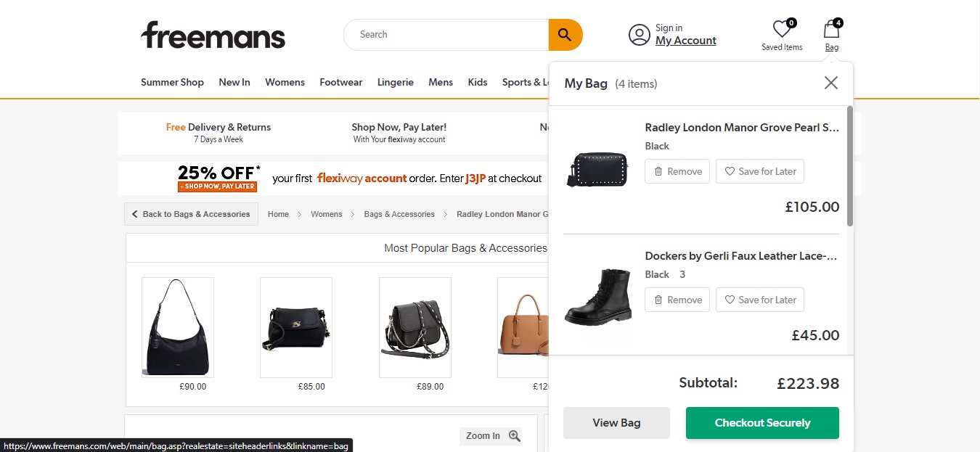Open the Footwear menu
Viewport: 980px width, 452px height.
340,82
